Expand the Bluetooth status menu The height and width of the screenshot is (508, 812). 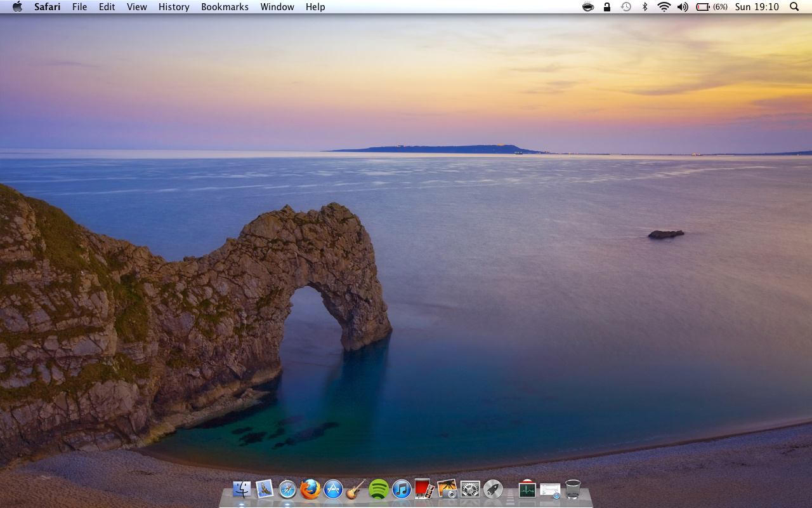pos(645,7)
